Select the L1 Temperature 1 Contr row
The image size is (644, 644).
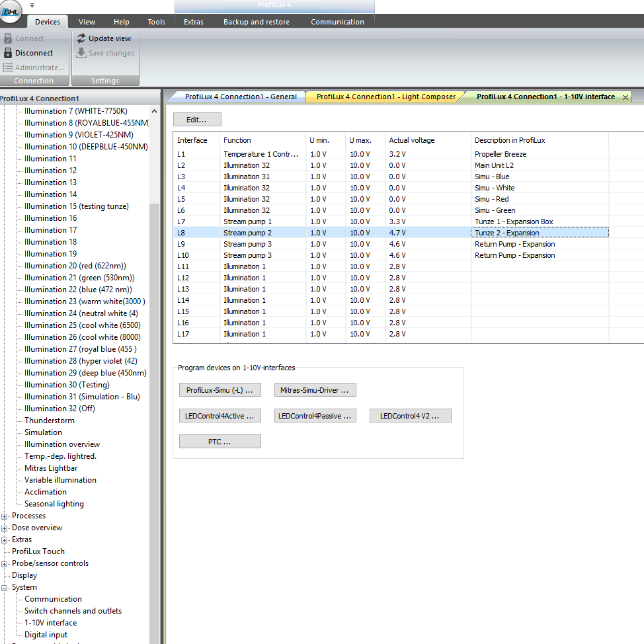click(x=391, y=154)
